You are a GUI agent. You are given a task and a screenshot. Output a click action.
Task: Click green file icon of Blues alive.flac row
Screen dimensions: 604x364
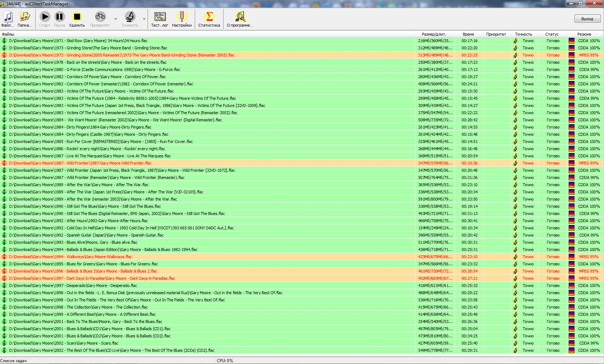[4, 242]
